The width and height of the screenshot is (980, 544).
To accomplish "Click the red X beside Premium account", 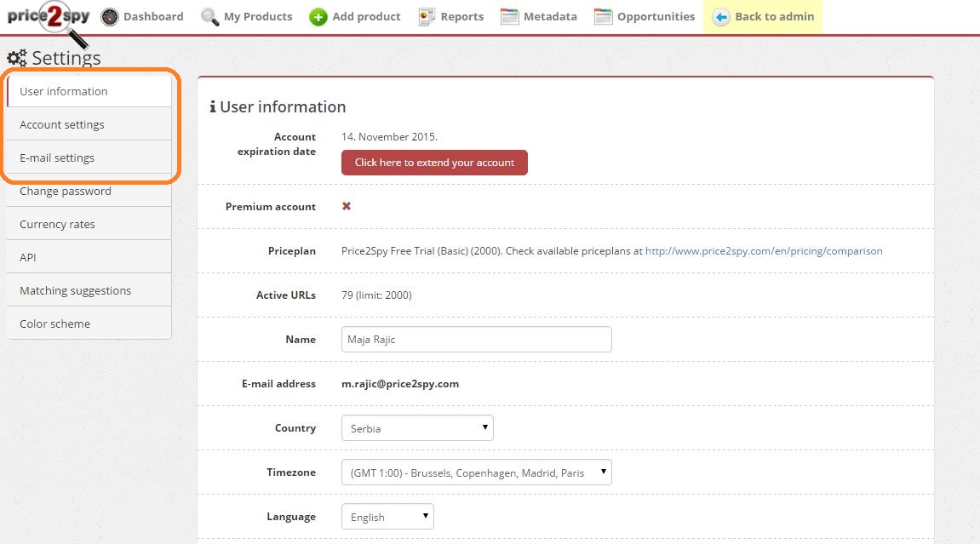I will (347, 206).
